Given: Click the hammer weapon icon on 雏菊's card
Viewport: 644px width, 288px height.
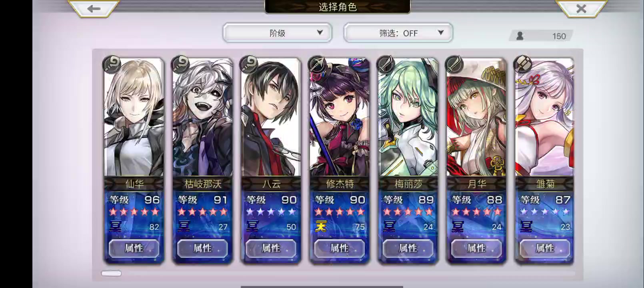Looking at the screenshot, I should point(523,64).
